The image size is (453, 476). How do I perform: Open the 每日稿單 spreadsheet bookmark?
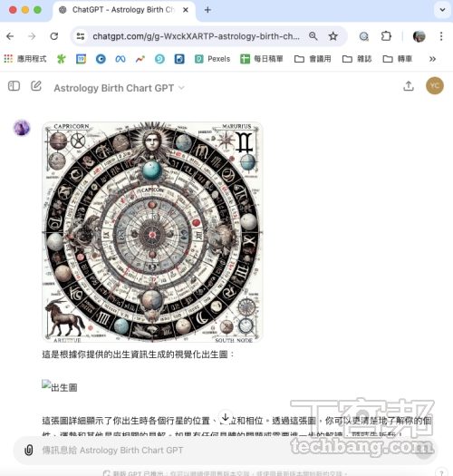point(262,59)
